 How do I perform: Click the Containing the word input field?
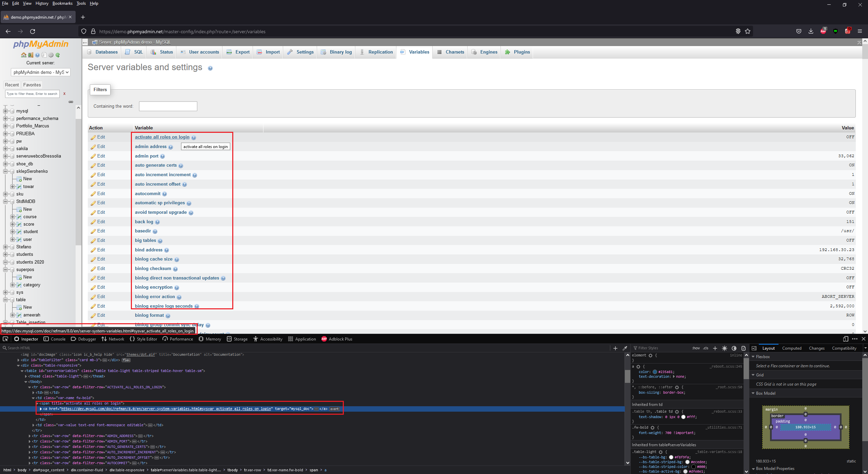(168, 106)
